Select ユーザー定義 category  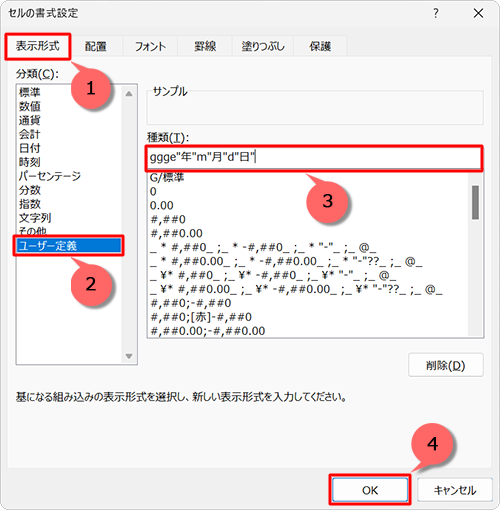(69, 246)
